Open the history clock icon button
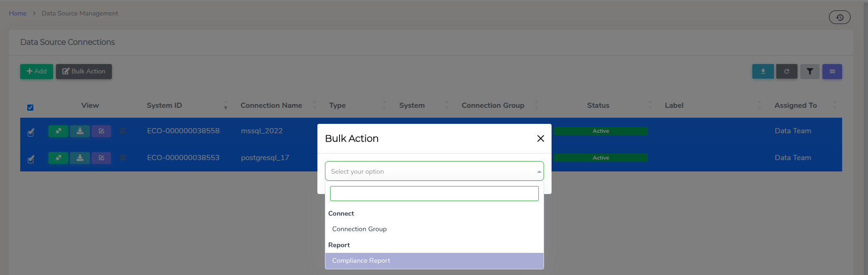Image resolution: width=868 pixels, height=275 pixels. click(x=839, y=17)
